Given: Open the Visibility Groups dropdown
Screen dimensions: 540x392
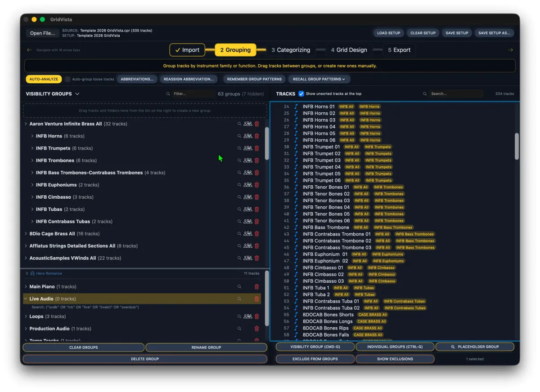Looking at the screenshot, I should 77,94.
